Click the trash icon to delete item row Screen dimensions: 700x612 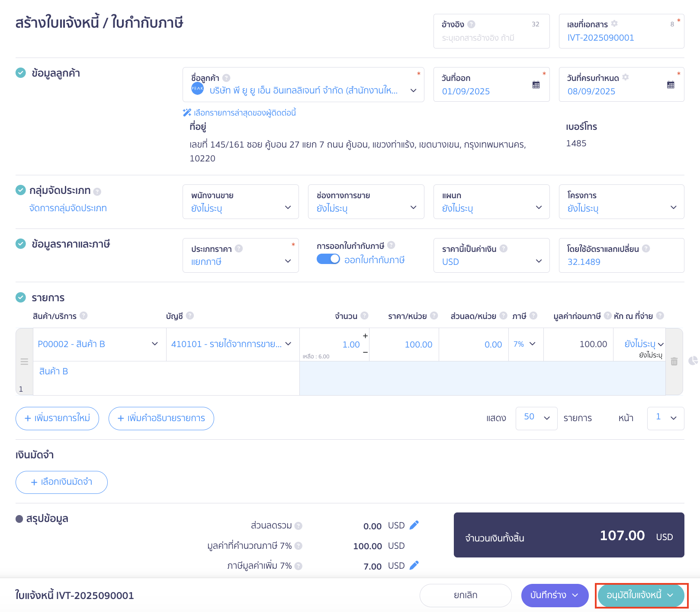tap(674, 361)
